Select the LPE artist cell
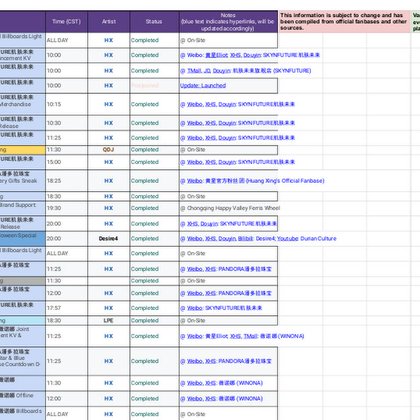This screenshot has height=420, width=420. pyautogui.click(x=109, y=321)
